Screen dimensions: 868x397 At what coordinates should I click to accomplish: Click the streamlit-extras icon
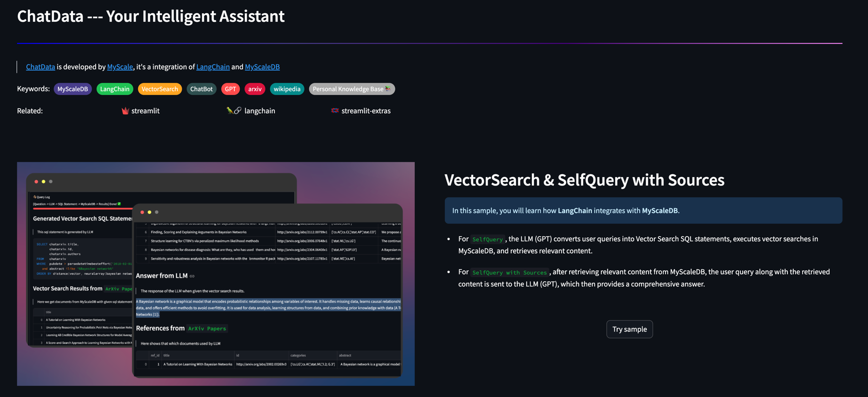coord(335,111)
